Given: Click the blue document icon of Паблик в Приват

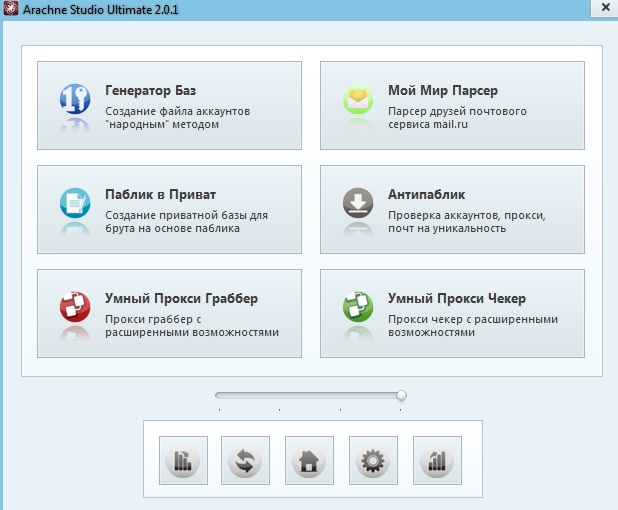Looking at the screenshot, I should (x=76, y=202).
